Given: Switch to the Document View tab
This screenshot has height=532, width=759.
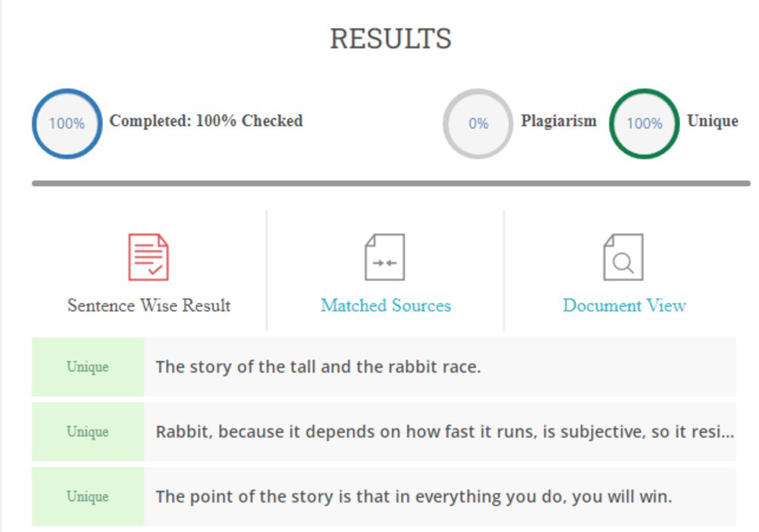Looking at the screenshot, I should coord(624,305).
